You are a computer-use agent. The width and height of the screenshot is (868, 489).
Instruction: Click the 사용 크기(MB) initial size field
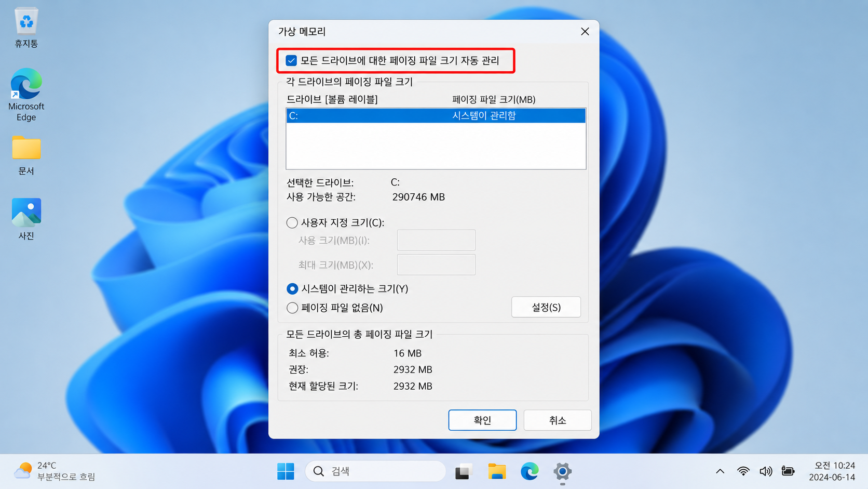[x=436, y=240]
